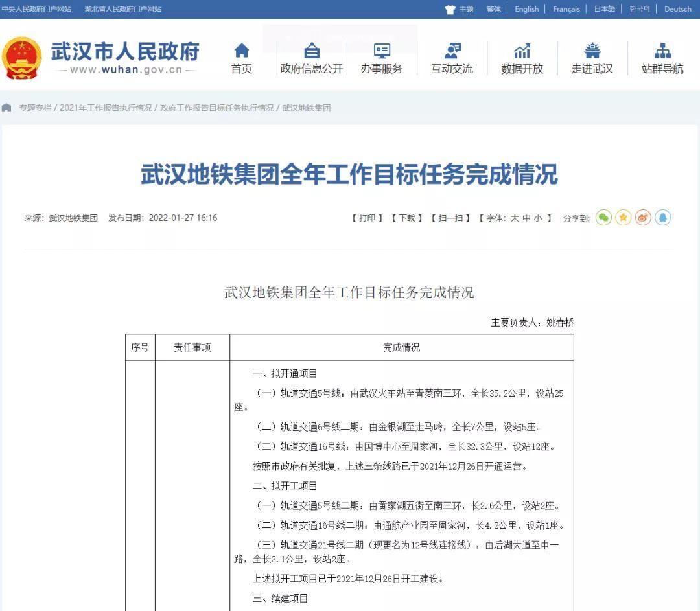Click the 政府信息公开 building icon
The width and height of the screenshot is (700, 611).
312,51
